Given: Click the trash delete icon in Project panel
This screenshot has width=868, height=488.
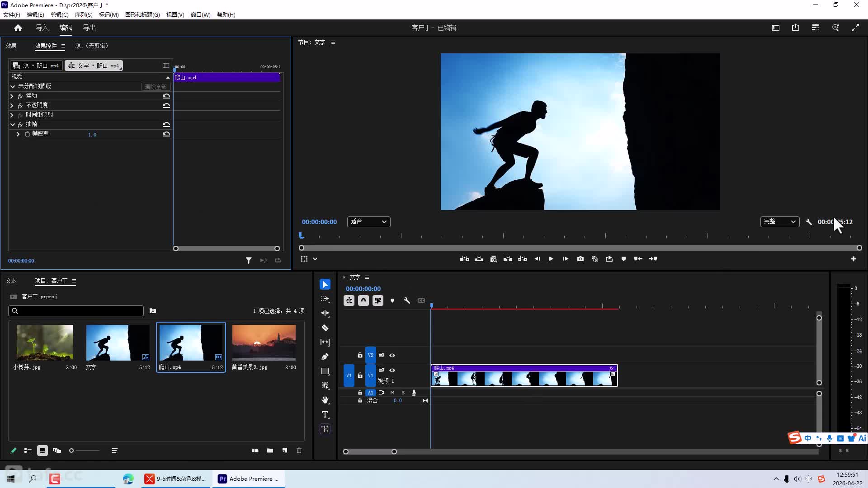Looking at the screenshot, I should pos(299,450).
